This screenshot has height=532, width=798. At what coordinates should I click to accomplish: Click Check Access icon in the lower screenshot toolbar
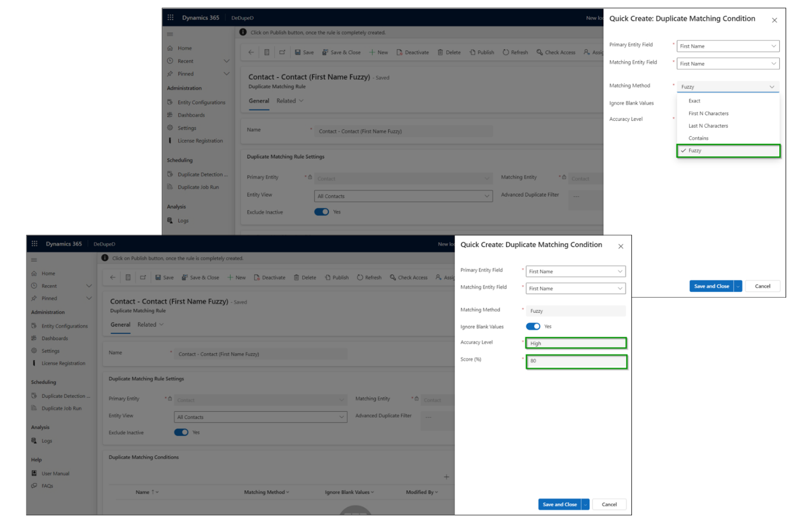click(x=393, y=278)
